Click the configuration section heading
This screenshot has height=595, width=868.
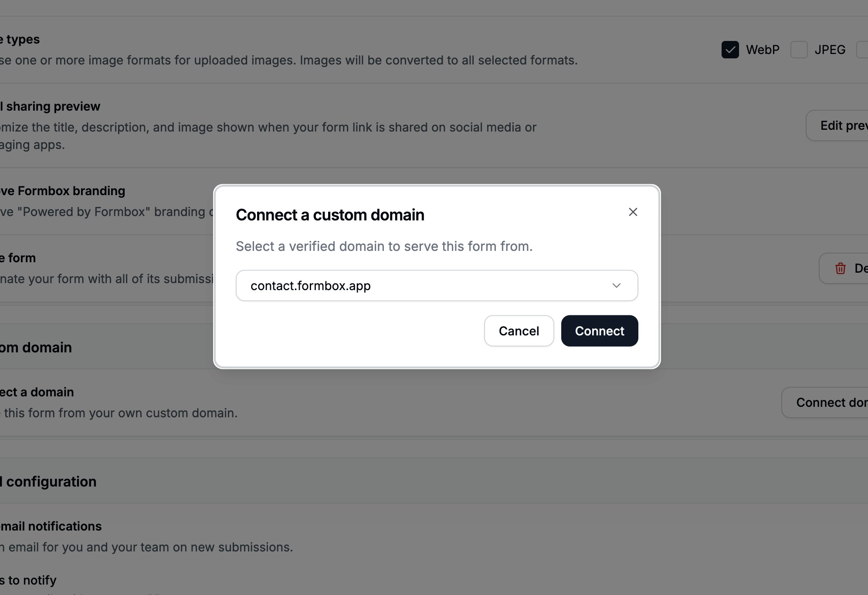coord(49,482)
